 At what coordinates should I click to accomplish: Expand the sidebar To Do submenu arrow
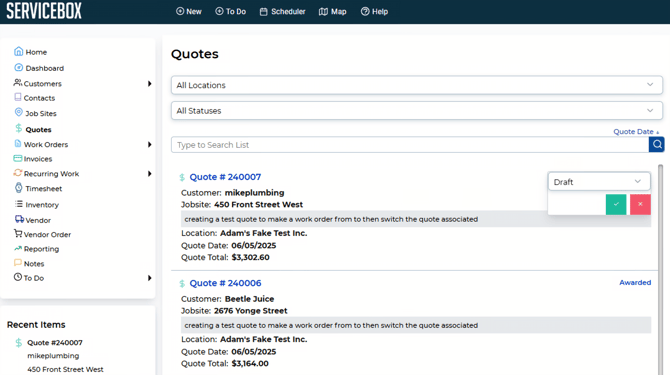tap(150, 278)
